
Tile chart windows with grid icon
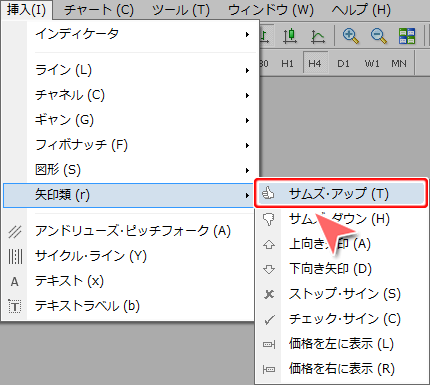407,36
